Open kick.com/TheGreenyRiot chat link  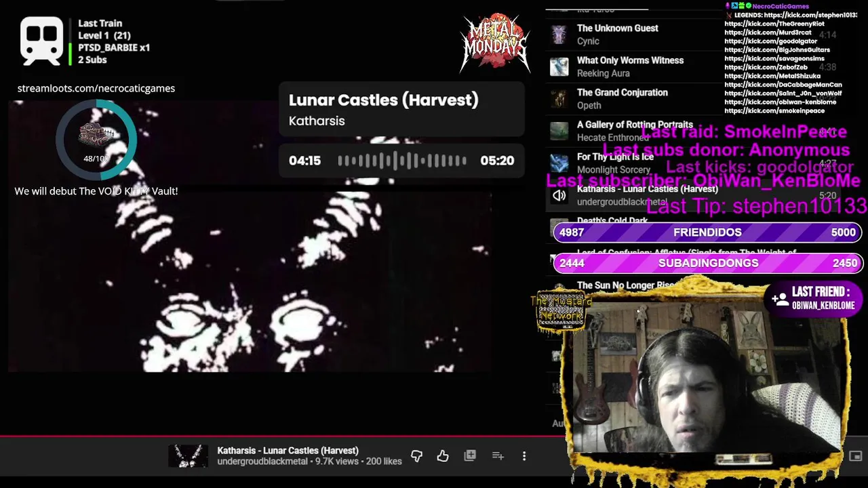point(774,24)
